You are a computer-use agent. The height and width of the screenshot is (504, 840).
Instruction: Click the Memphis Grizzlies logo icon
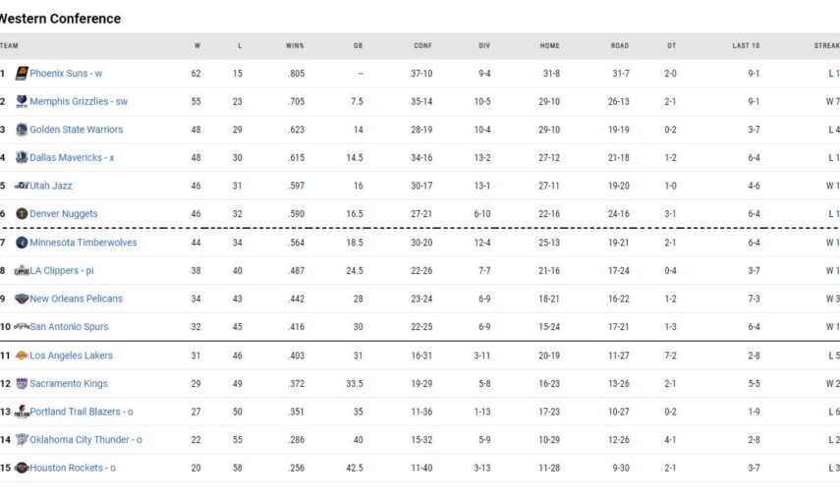[22, 101]
